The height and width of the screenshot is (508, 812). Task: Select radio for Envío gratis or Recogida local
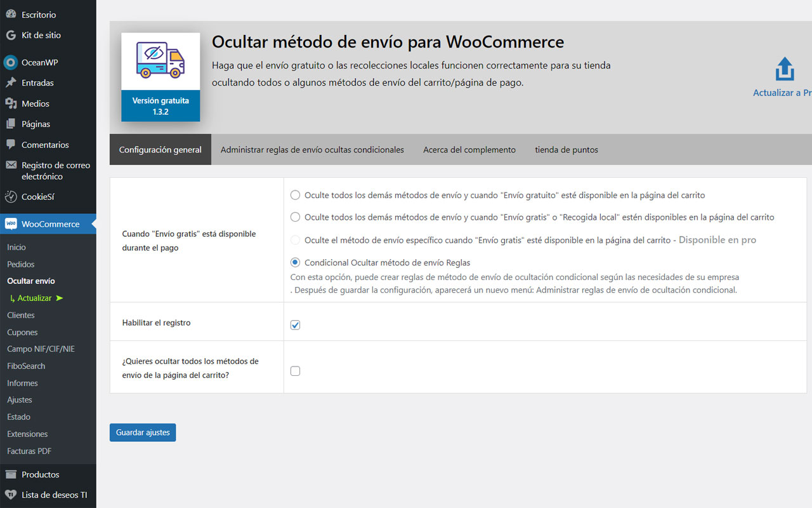click(295, 217)
